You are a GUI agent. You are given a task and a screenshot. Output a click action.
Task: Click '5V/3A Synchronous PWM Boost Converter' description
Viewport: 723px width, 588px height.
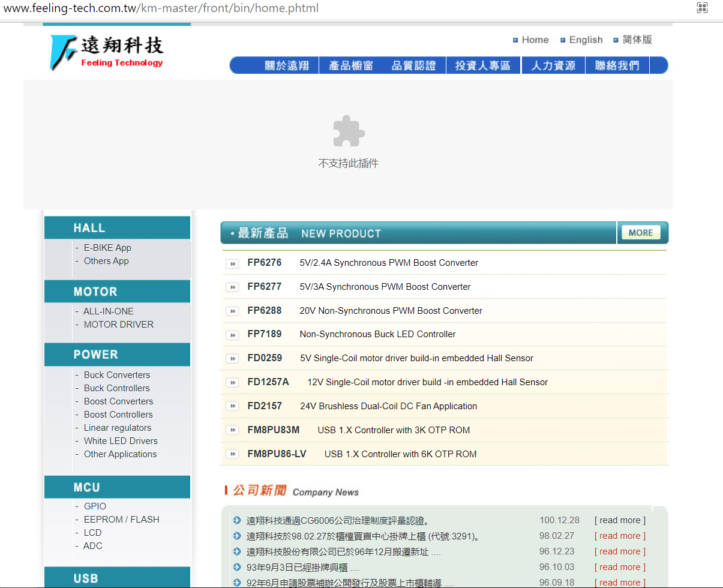tap(385, 287)
